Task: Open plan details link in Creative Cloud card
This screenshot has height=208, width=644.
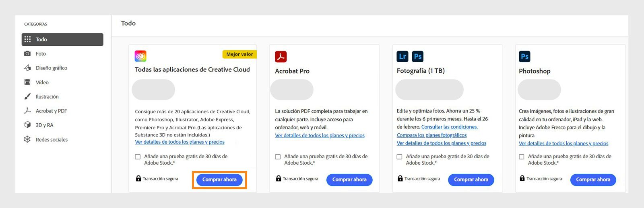Action: click(x=180, y=142)
